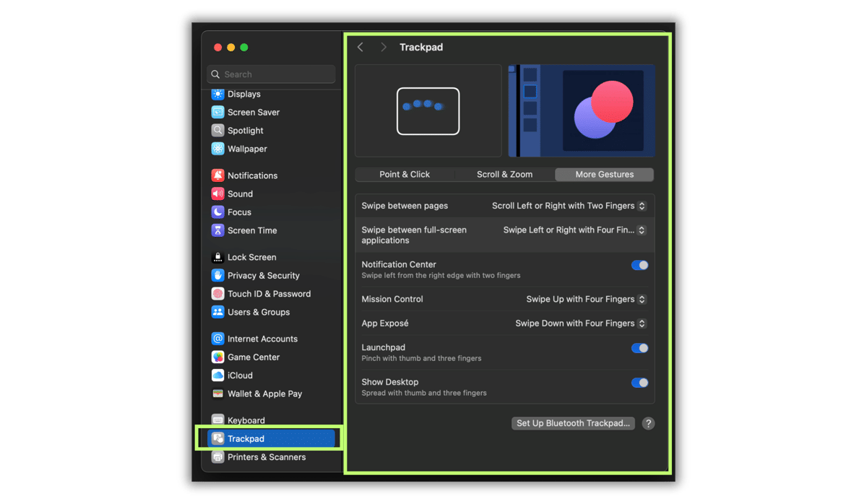Open Wallpaper preferences
Viewport: 867px width, 504px height.
click(x=246, y=149)
